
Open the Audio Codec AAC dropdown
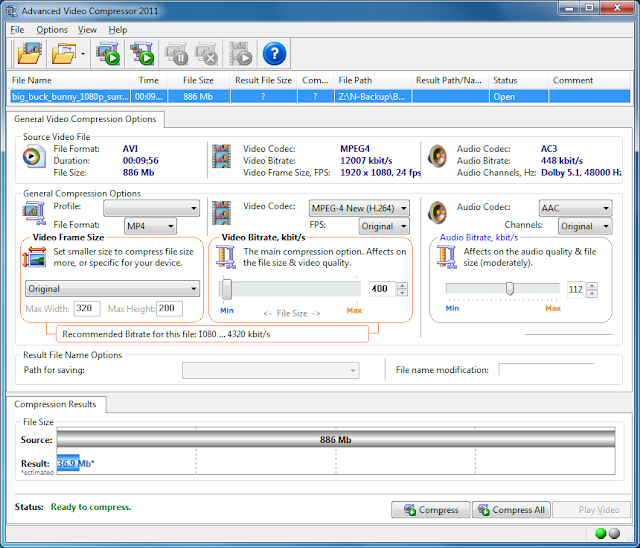click(576, 208)
